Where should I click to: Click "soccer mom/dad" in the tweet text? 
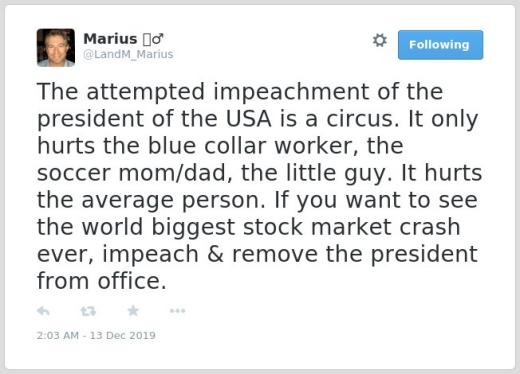pyautogui.click(x=131, y=173)
